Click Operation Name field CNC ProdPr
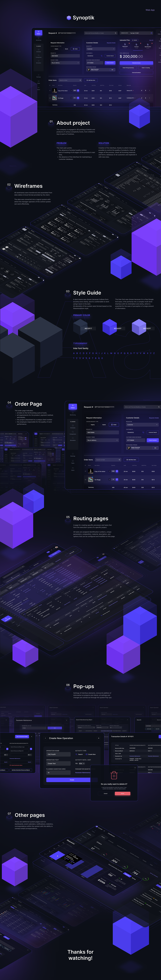The width and height of the screenshot is (161, 980). point(58,754)
